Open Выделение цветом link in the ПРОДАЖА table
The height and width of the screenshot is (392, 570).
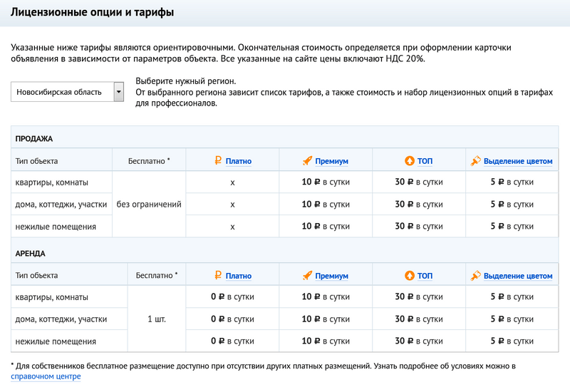pyautogui.click(x=518, y=161)
